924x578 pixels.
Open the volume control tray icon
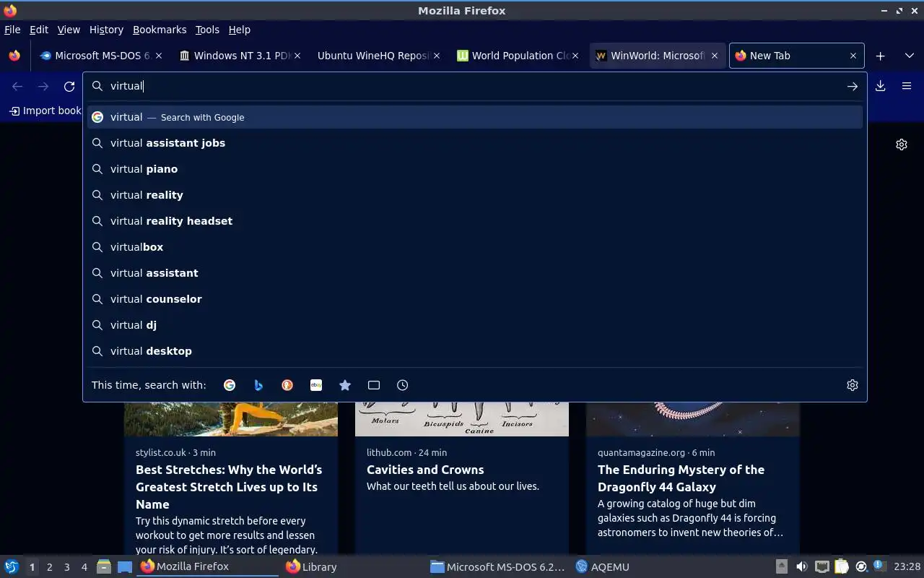point(802,567)
